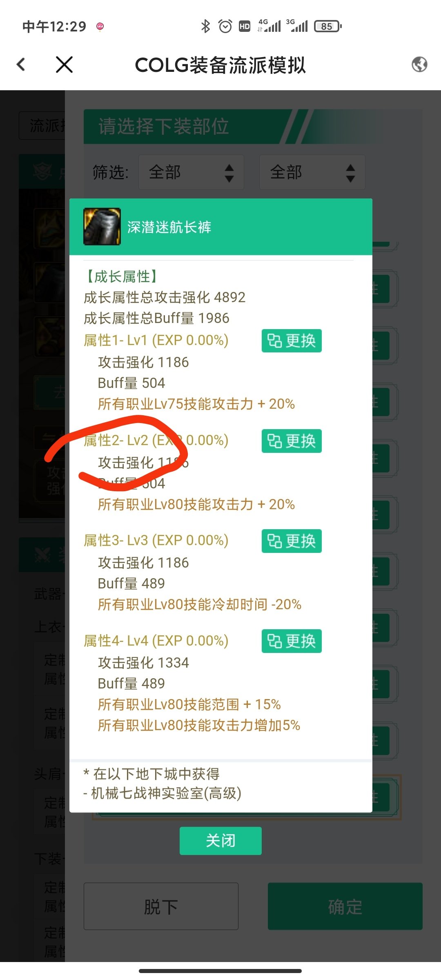Open the first 全部 filter dropdown
Image resolution: width=441 pixels, height=980 pixels.
coord(191,172)
